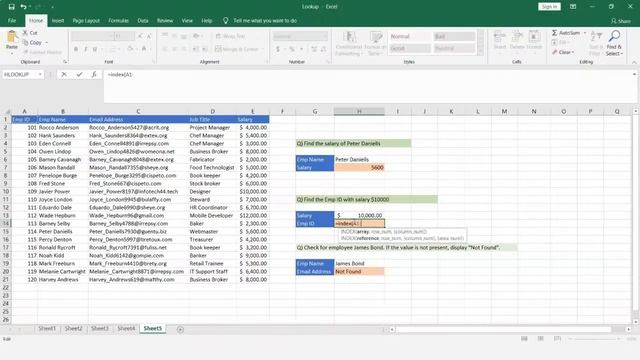Click the Copy command

tap(32, 42)
